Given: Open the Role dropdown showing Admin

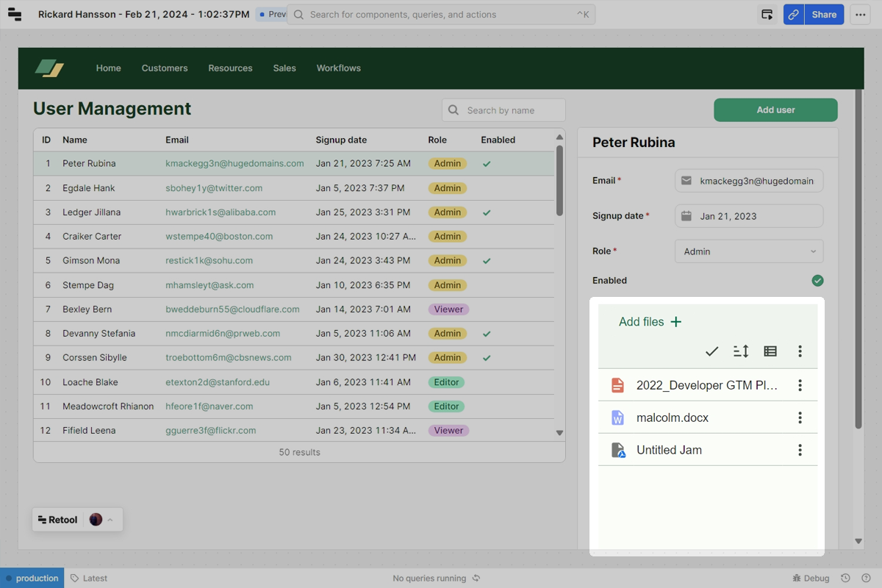Looking at the screenshot, I should [748, 251].
